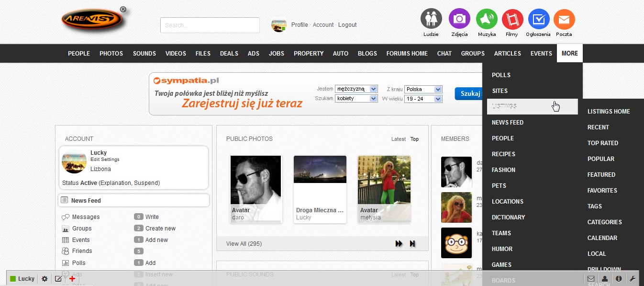Screen dimensions: 644x286
Task: Choose Top Rated in Listings submenu
Action: click(603, 143)
